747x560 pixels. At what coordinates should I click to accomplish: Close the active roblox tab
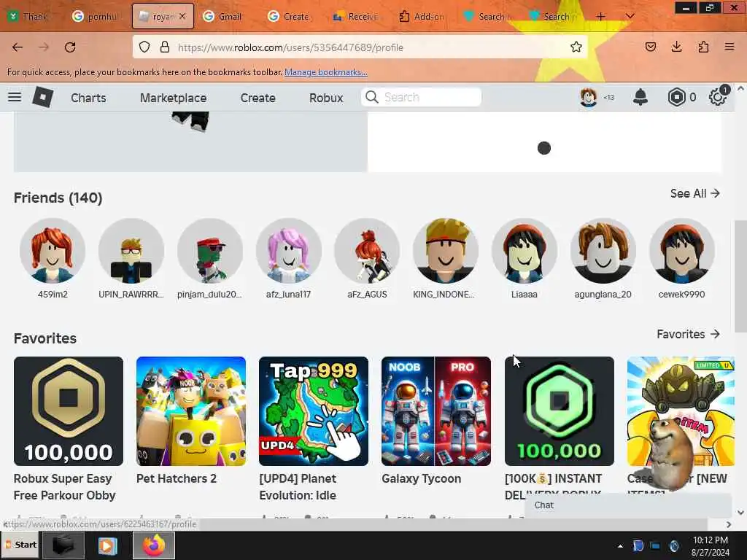click(x=182, y=16)
